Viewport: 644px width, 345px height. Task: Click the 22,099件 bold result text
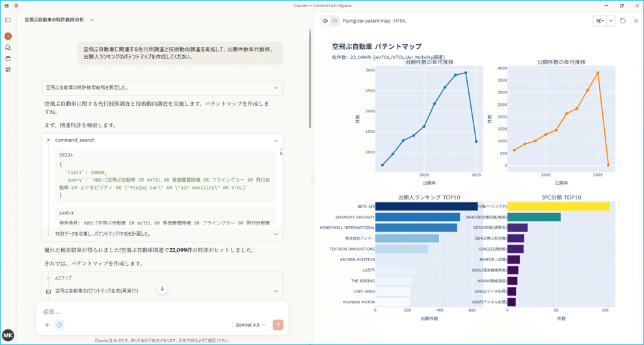pos(181,250)
